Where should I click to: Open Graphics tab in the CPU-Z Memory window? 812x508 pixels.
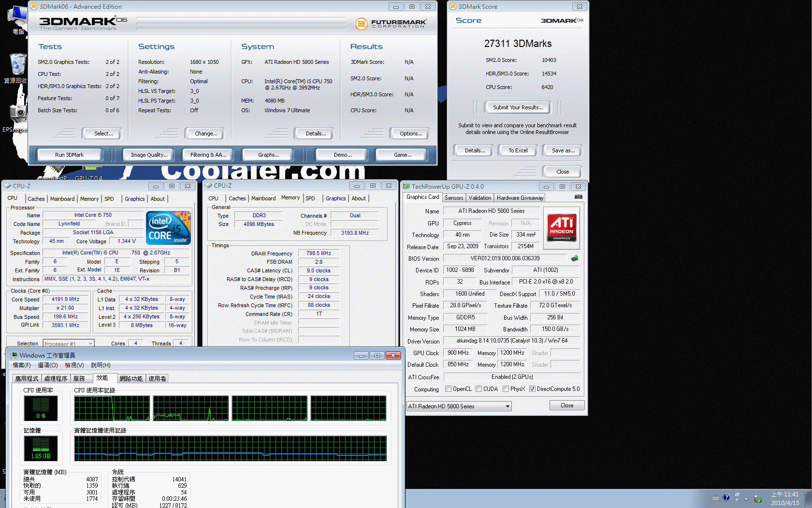(336, 198)
